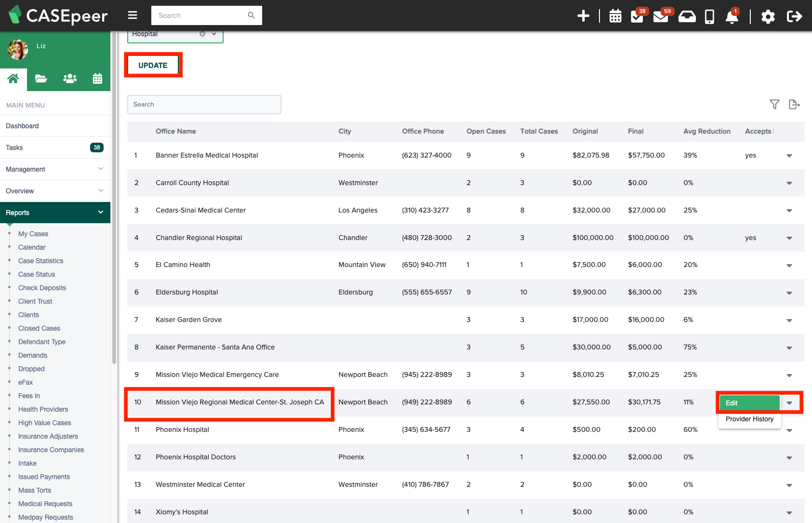
Task: Sort by Office Name column header
Action: 176,131
